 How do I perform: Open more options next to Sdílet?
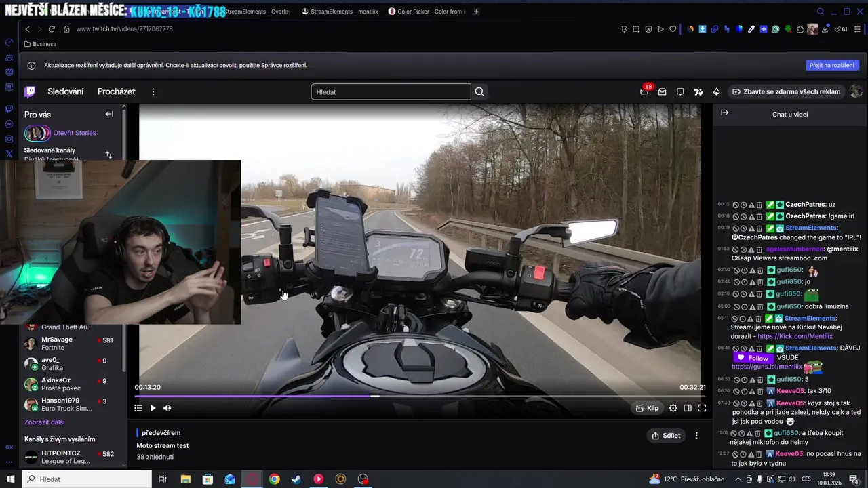click(x=696, y=436)
